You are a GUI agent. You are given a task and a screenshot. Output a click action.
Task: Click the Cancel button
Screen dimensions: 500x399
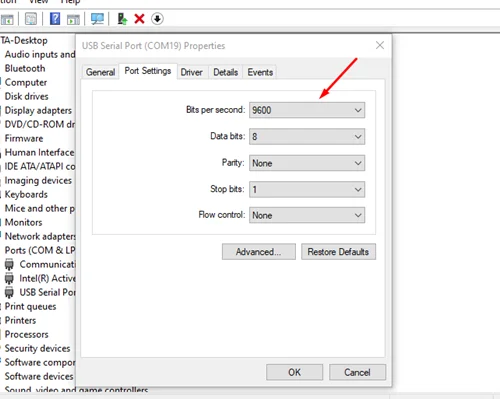coord(357,372)
